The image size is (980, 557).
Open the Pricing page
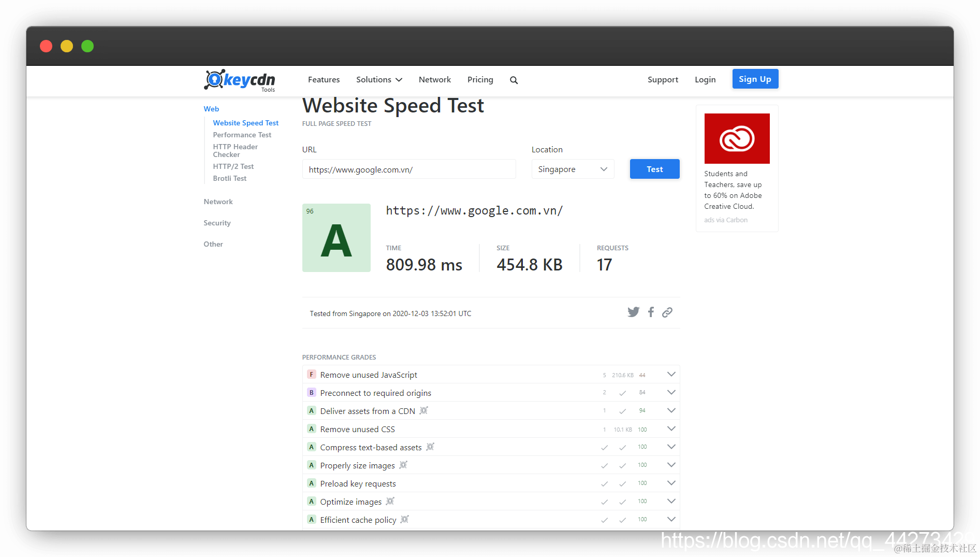click(x=480, y=79)
